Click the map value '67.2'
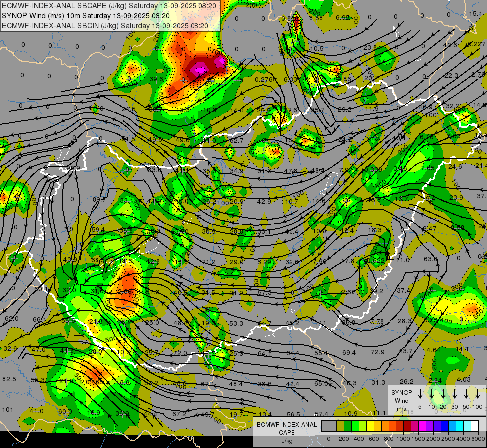This screenshot has height=448, width=487. [179, 414]
